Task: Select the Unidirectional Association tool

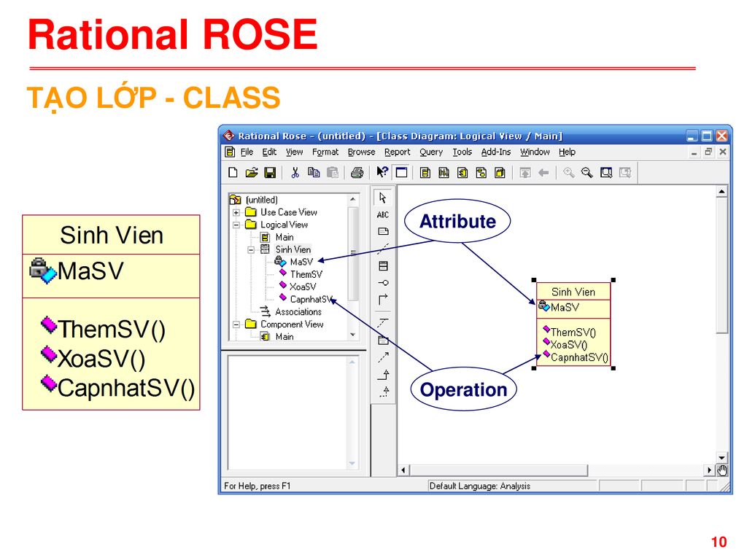Action: click(x=383, y=300)
